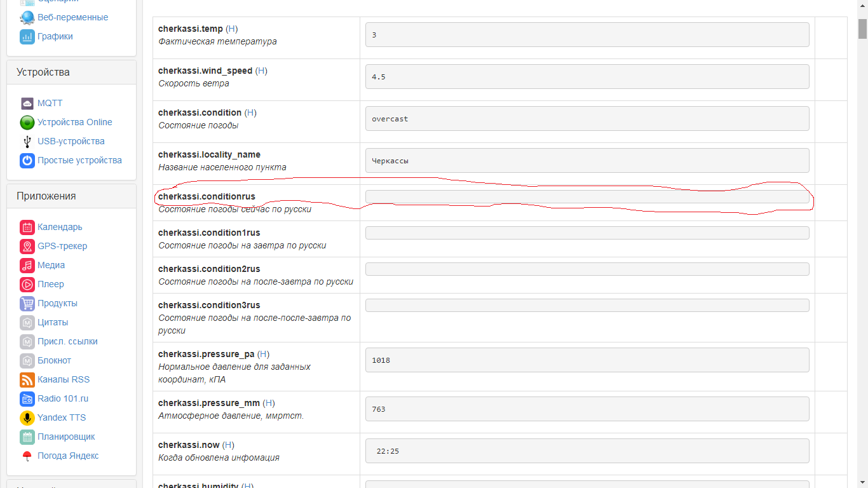This screenshot has height=488, width=868.
Task: Click the USB-устройства plug icon
Action: pos(27,141)
